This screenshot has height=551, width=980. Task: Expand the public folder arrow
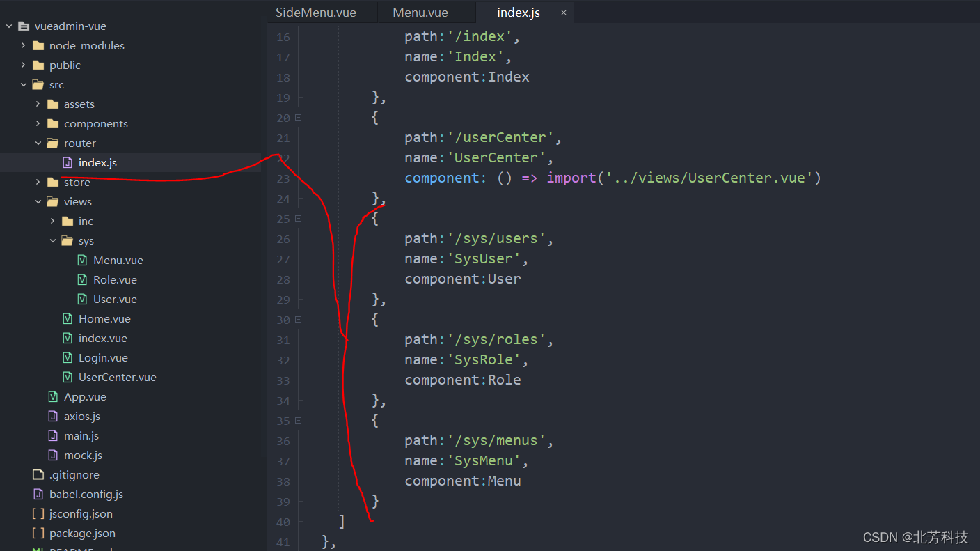[23, 65]
